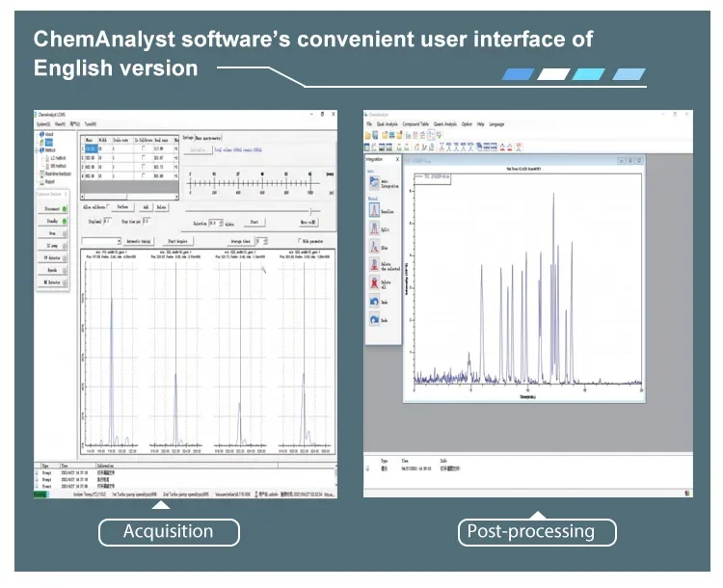Viewport: 723px width, 588px height.
Task: Close the Integration panel
Action: click(x=397, y=159)
